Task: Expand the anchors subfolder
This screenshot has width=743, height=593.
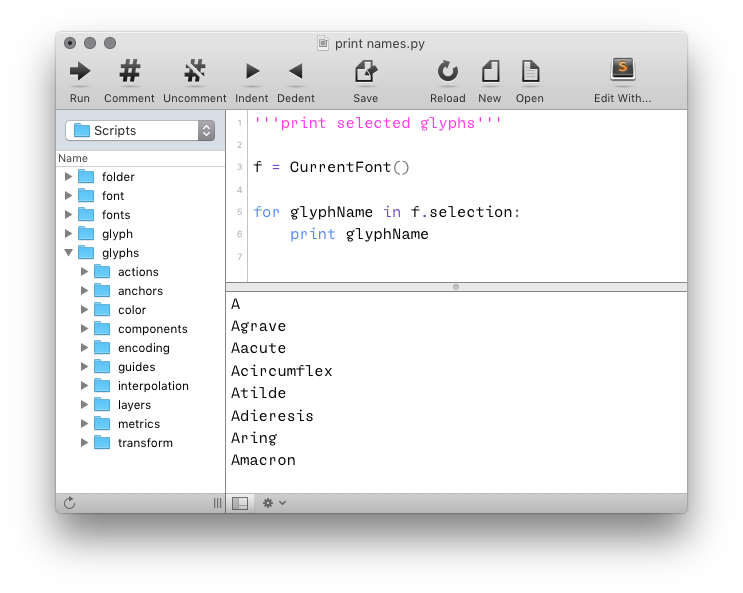Action: (84, 290)
